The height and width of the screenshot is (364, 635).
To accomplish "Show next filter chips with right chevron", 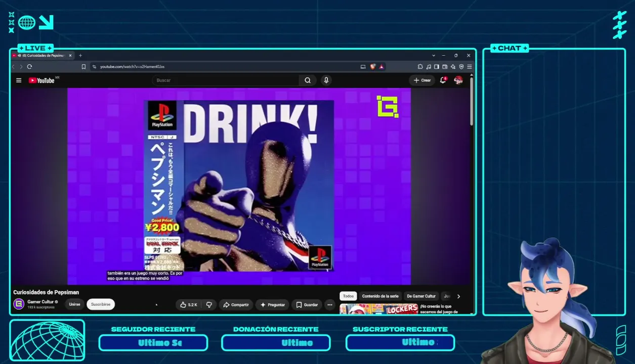I will click(x=458, y=296).
